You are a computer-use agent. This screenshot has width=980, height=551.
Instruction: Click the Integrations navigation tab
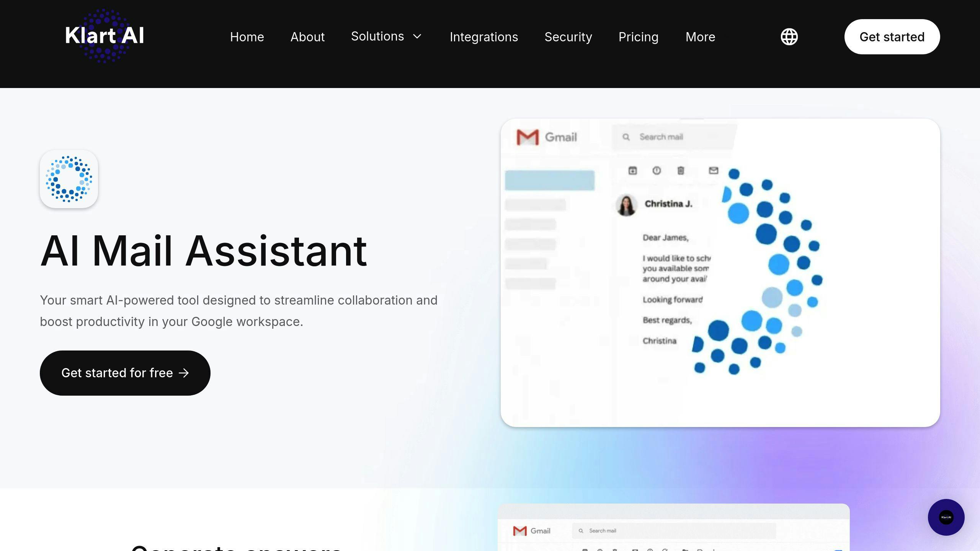click(x=483, y=36)
